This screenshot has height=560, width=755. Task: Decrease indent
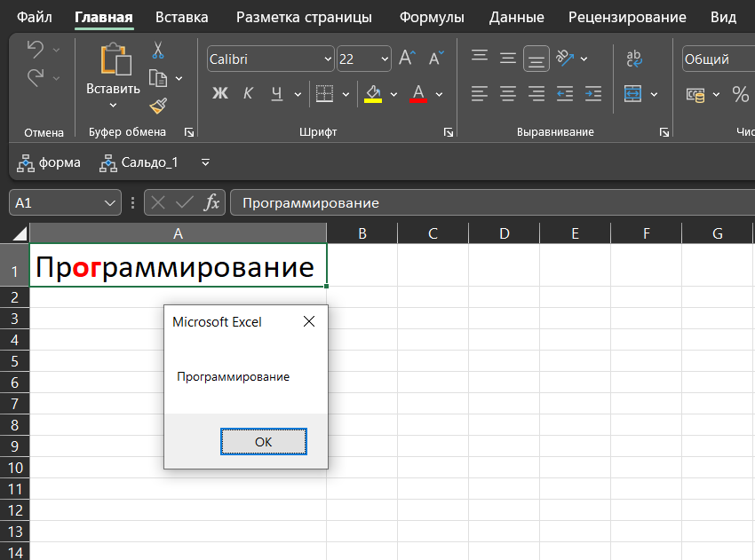click(565, 93)
